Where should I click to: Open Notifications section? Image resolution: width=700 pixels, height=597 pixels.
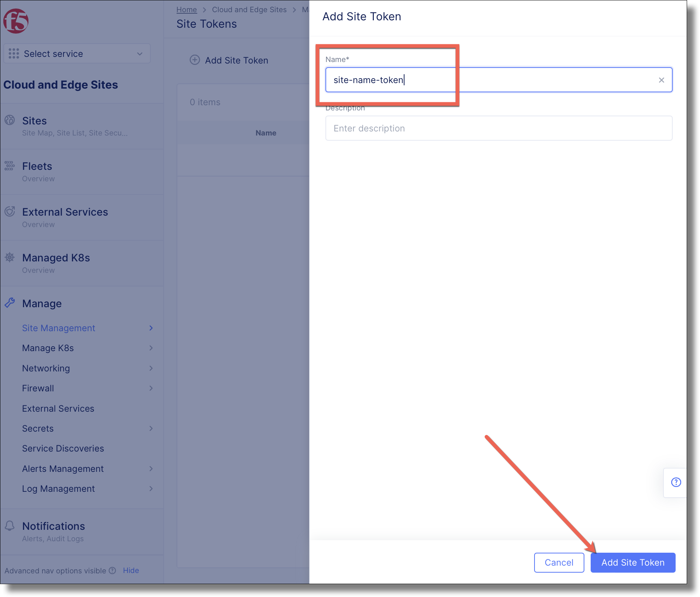pyautogui.click(x=54, y=526)
